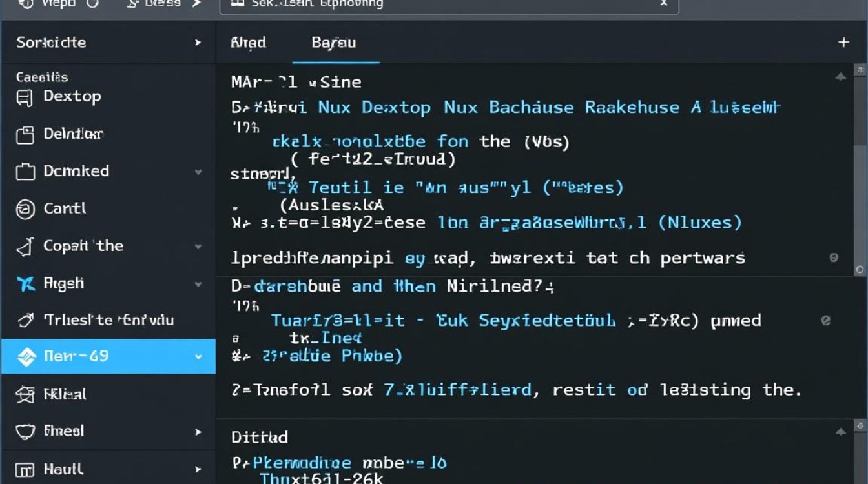Viewport: 868px width, 484px height.
Task: Click the Dextop icon in the sidebar
Action: click(25, 97)
